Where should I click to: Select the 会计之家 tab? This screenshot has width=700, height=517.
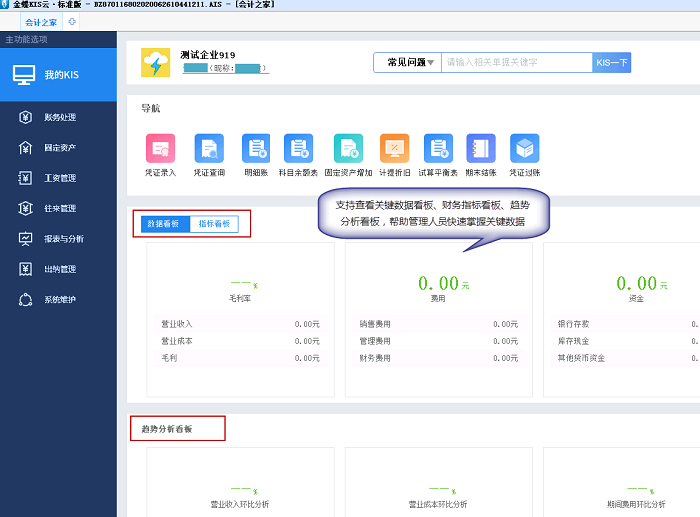click(x=41, y=21)
